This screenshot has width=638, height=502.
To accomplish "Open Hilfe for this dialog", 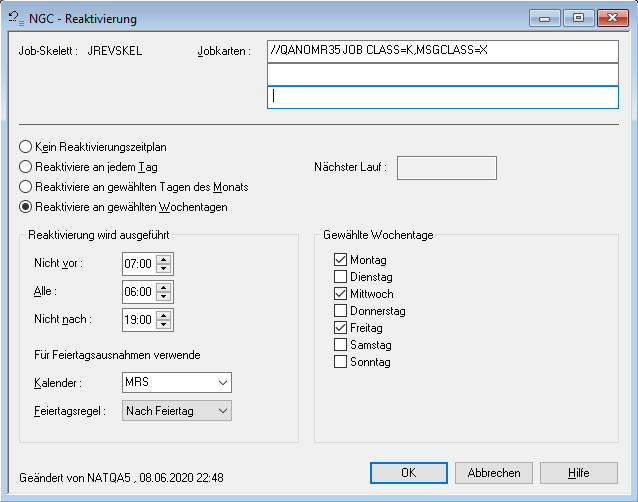I will [x=579, y=473].
